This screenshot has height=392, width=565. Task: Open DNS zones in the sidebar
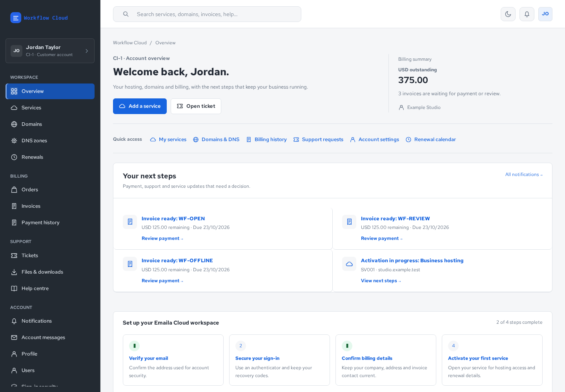point(50,141)
